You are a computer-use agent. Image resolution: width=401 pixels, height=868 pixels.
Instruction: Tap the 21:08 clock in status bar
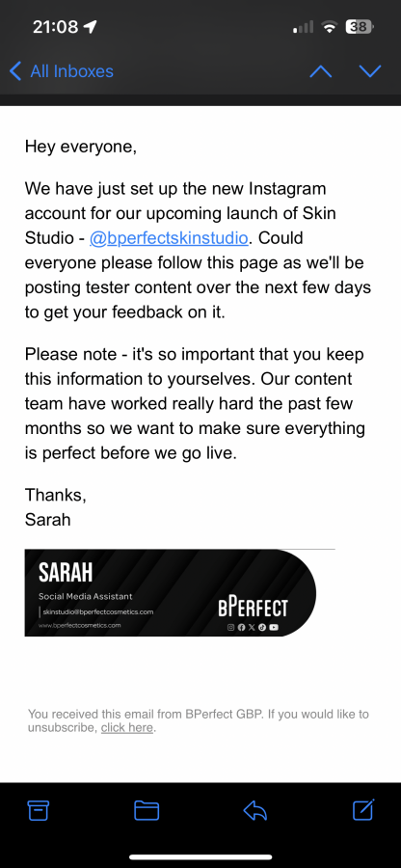[x=55, y=27]
